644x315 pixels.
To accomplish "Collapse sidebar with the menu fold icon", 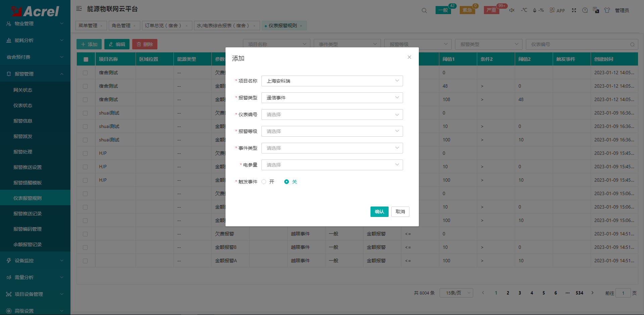I will pos(79,9).
